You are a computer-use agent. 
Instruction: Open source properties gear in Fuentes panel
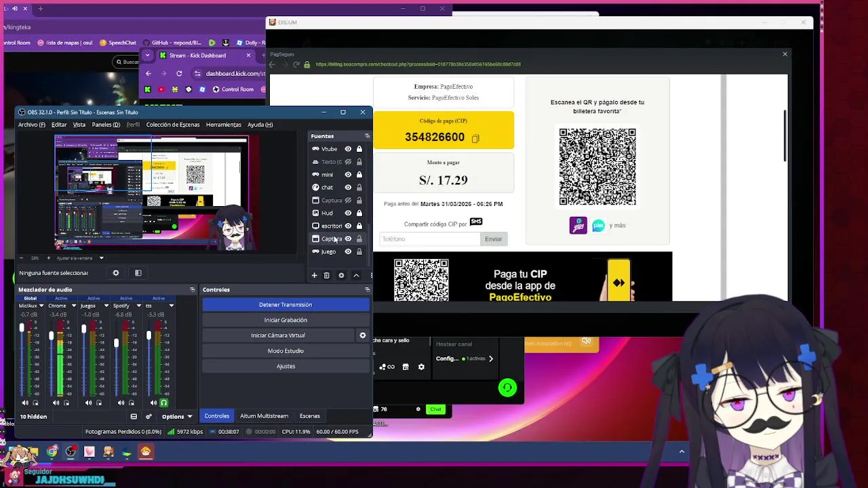pos(341,275)
